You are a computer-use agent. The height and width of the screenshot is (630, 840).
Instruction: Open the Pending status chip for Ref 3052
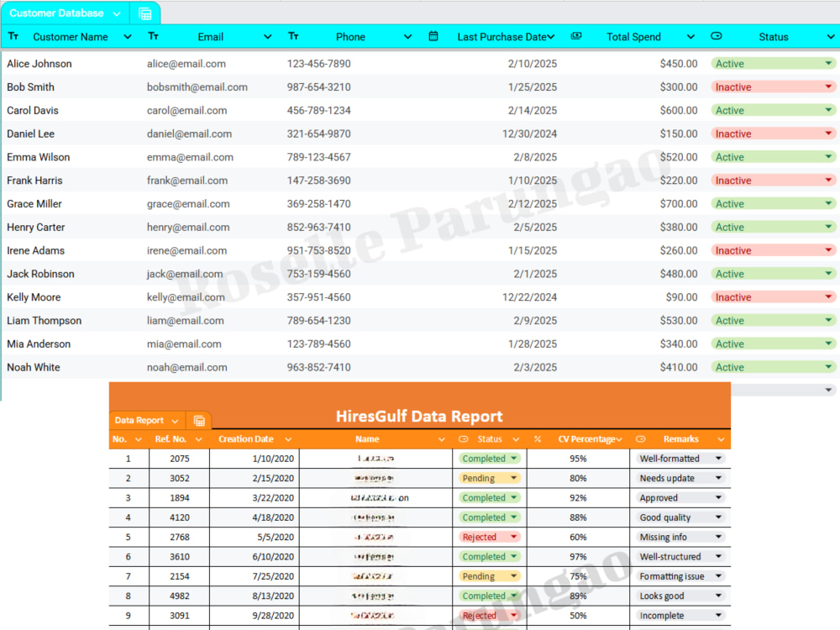[489, 478]
